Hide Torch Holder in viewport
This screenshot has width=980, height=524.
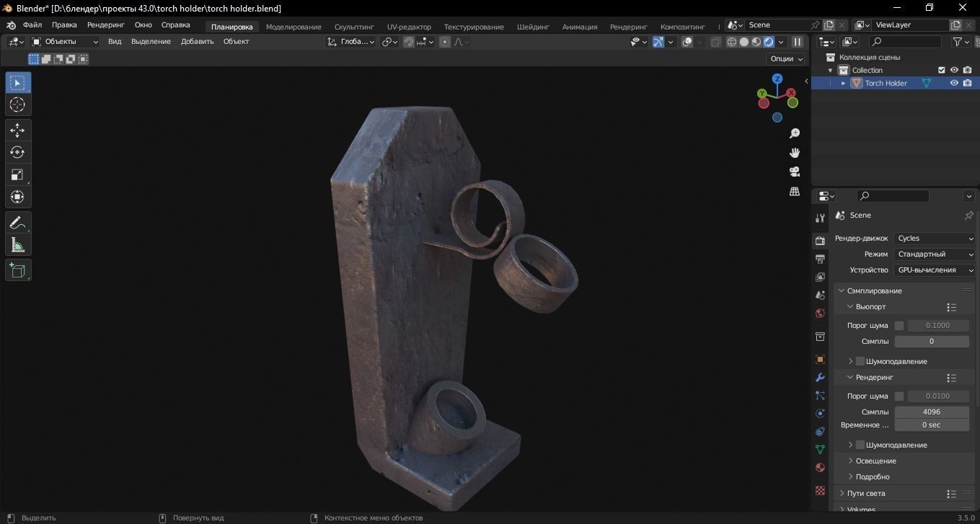[954, 83]
